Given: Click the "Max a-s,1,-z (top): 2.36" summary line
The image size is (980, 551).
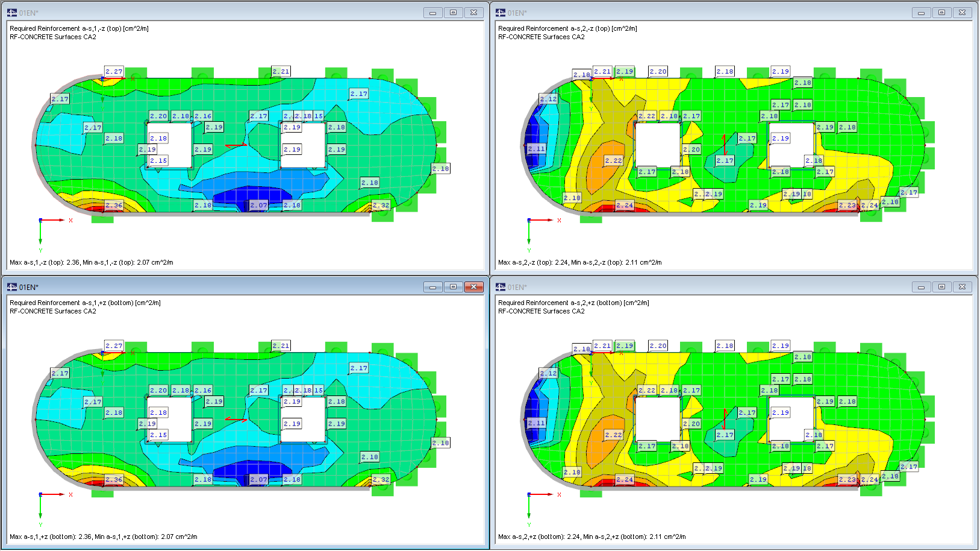Looking at the screenshot, I should pos(92,262).
